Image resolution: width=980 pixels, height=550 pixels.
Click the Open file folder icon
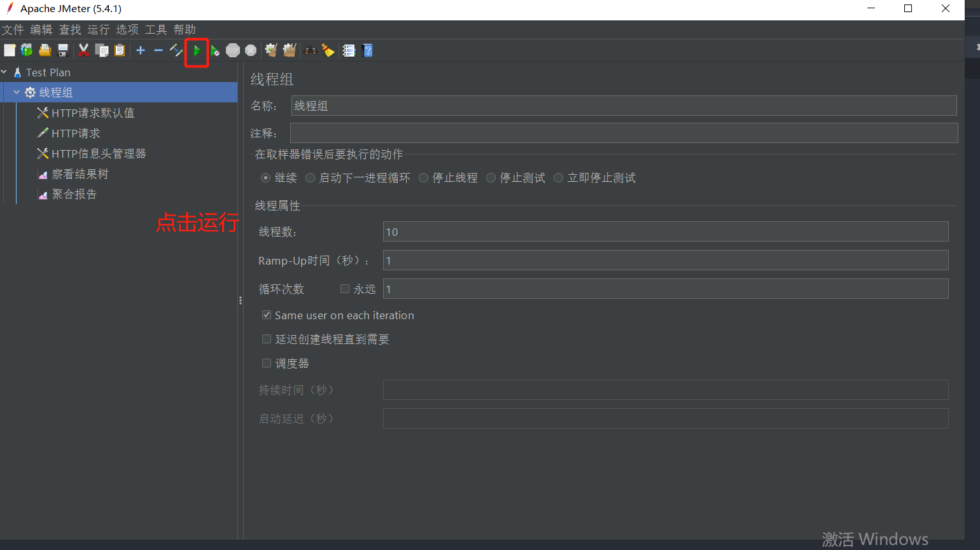45,50
